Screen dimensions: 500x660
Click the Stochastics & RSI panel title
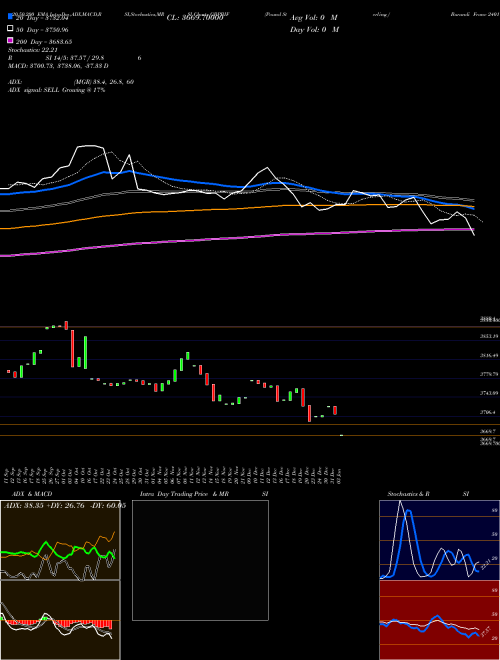[x=428, y=494]
